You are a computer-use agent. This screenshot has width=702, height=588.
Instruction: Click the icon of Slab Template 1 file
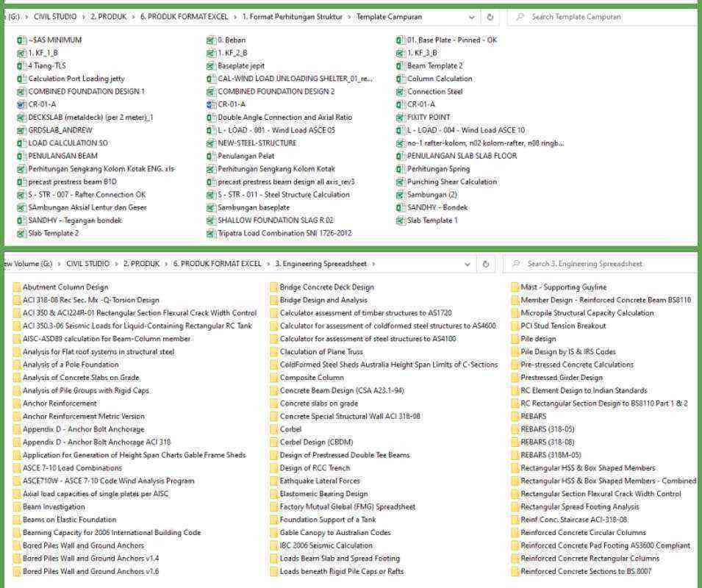click(x=400, y=220)
